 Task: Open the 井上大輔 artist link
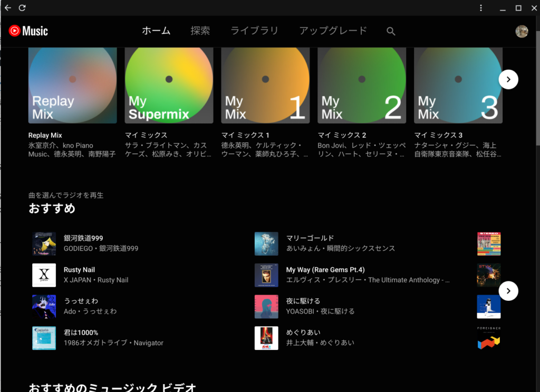pyautogui.click(x=300, y=343)
